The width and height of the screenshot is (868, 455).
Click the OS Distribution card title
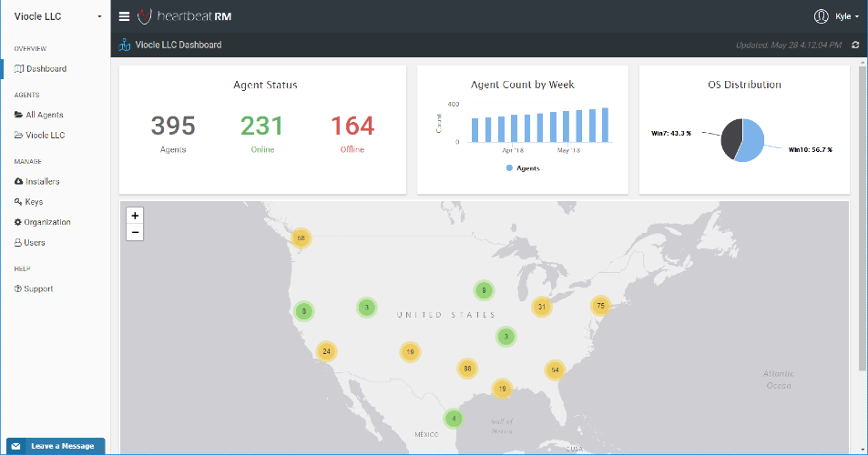tap(744, 85)
